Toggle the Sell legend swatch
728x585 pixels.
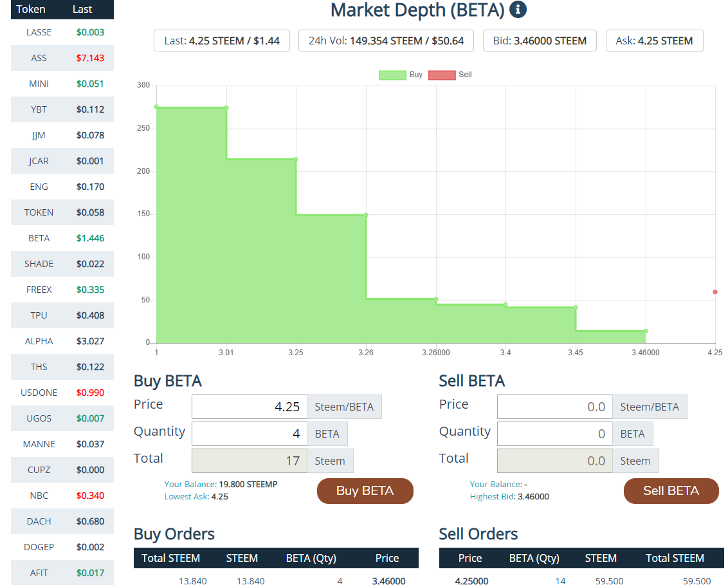442,75
